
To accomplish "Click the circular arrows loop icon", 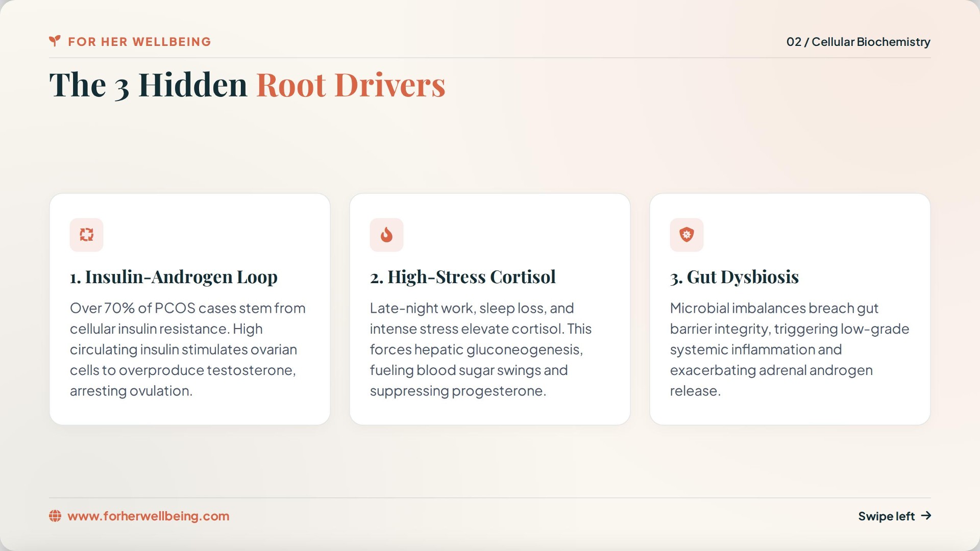I will (x=87, y=235).
